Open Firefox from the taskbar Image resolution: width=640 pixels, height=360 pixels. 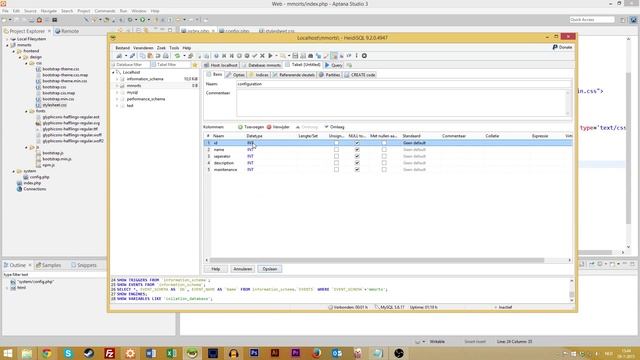316,353
